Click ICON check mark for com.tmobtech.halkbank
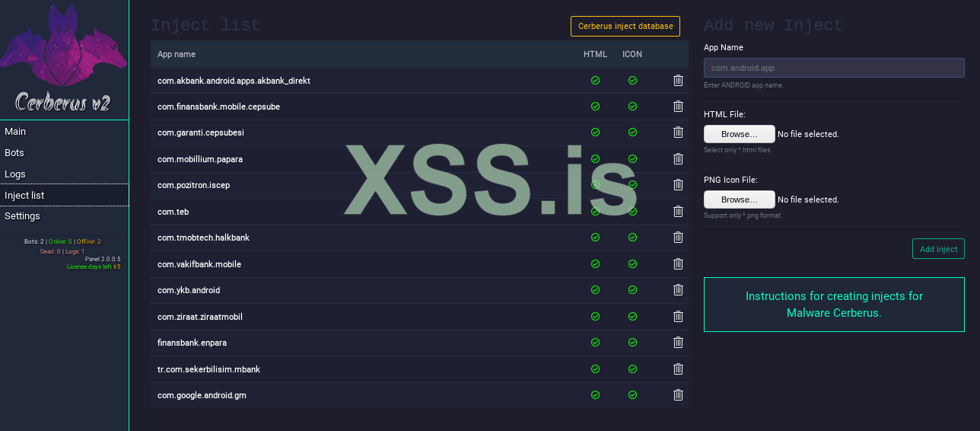Screen dimensions: 980x431 632,238
